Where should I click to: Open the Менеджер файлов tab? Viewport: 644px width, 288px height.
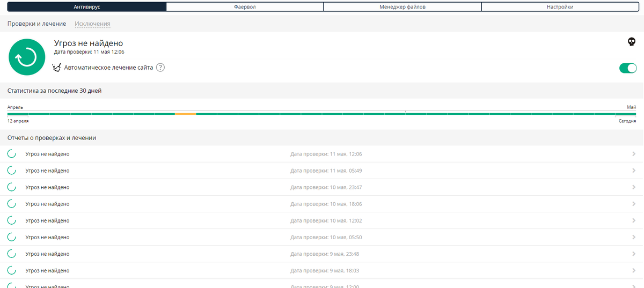402,7
